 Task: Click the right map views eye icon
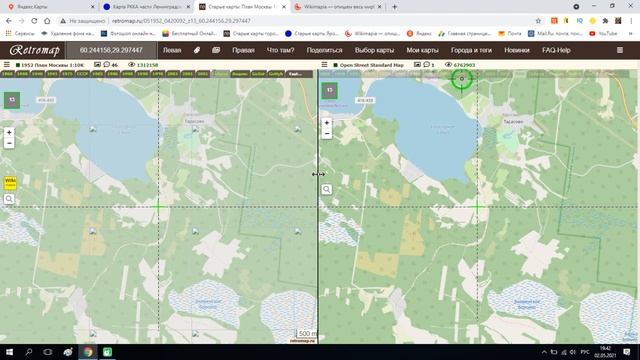448,64
